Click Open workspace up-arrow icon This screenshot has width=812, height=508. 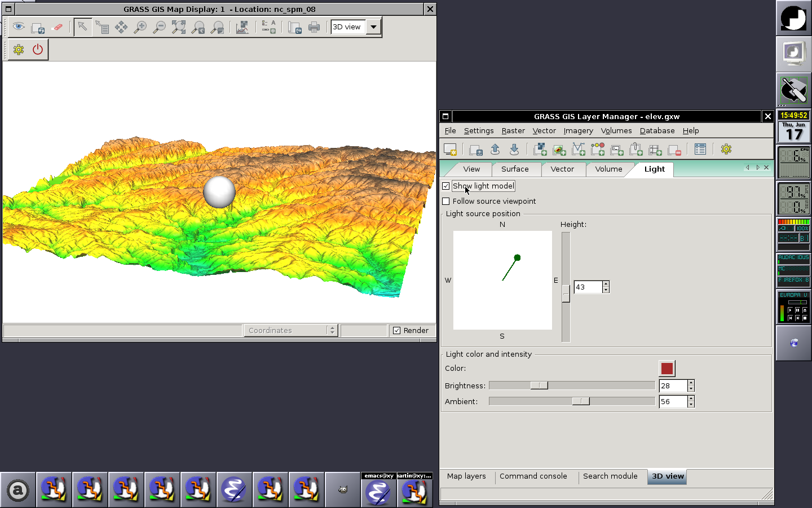tap(495, 149)
